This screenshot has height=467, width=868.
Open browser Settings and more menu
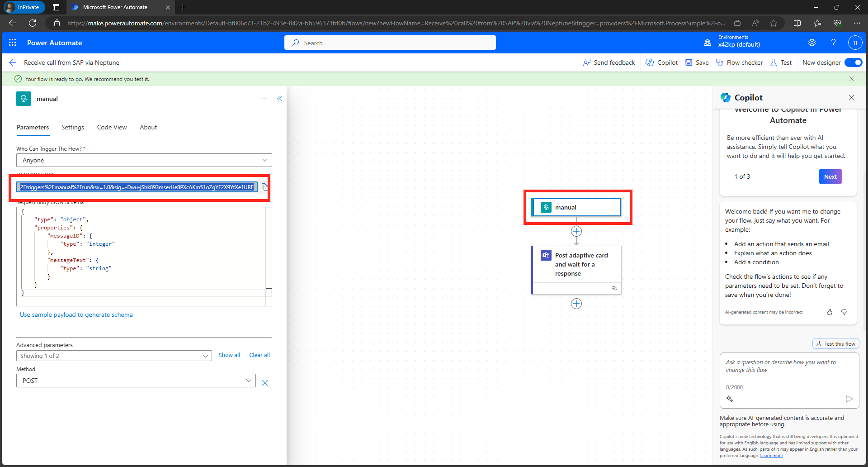point(857,23)
